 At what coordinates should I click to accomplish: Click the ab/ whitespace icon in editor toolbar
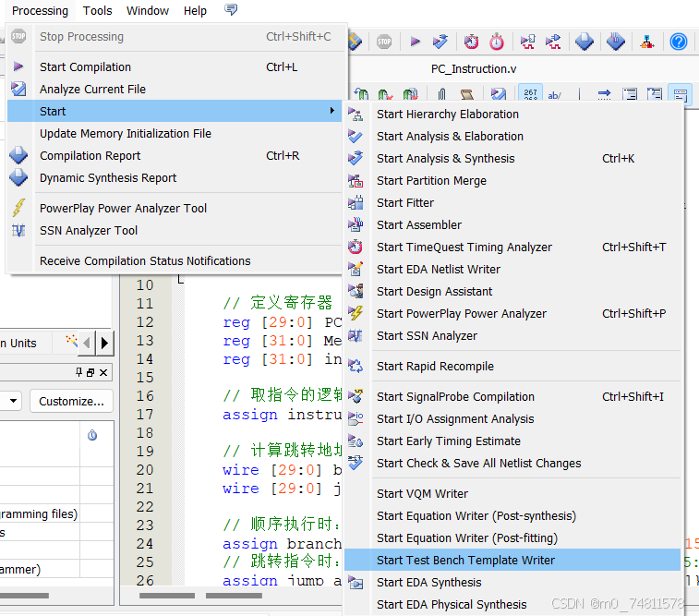(x=554, y=94)
